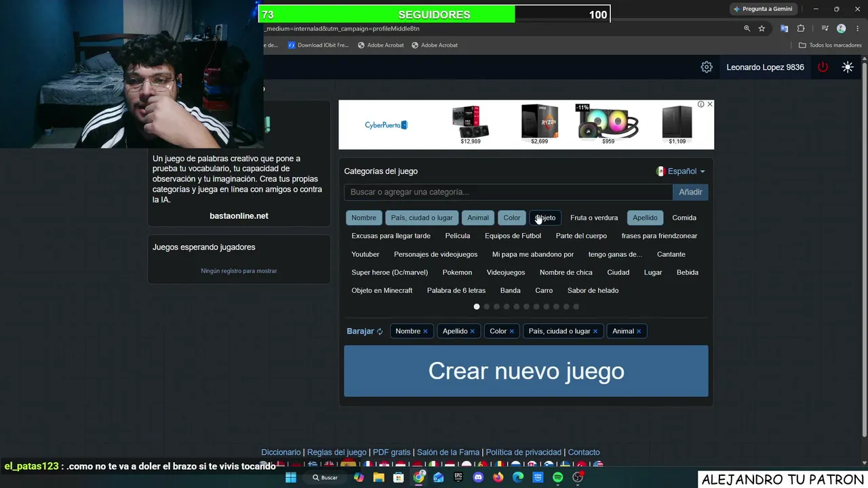Open Outlook from the taskbar
Image resolution: width=868 pixels, height=488 pixels.
point(439,477)
